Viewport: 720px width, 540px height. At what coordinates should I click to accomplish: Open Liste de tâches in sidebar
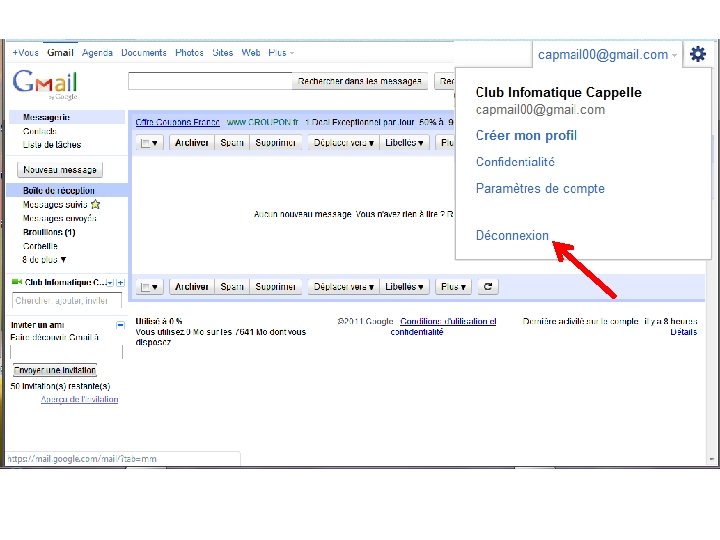pyautogui.click(x=52, y=145)
